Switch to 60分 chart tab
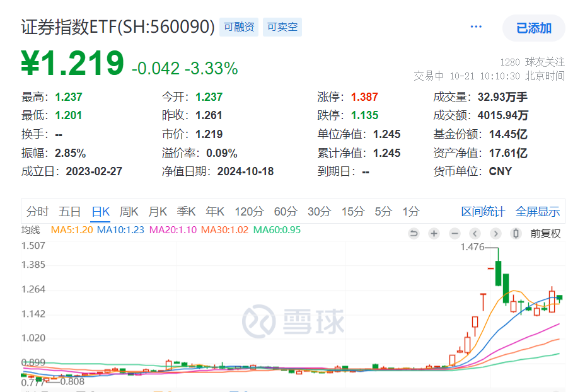 tap(286, 212)
